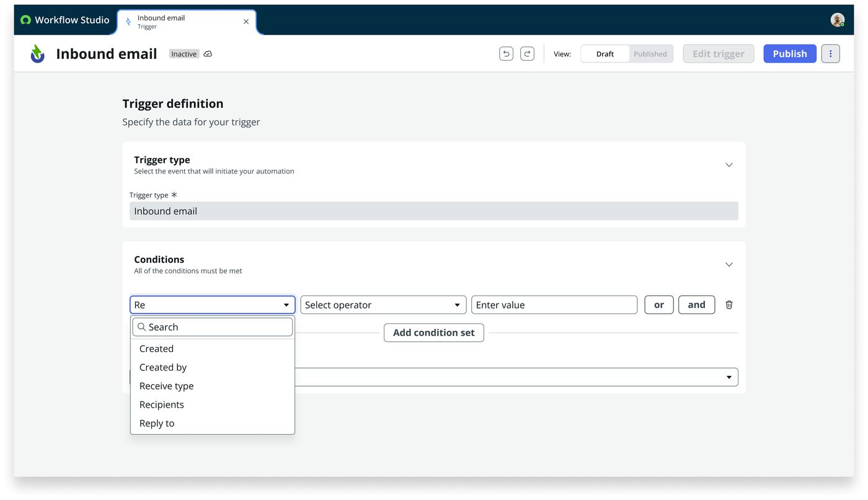Add an or condition
868x500 pixels.
click(x=659, y=305)
